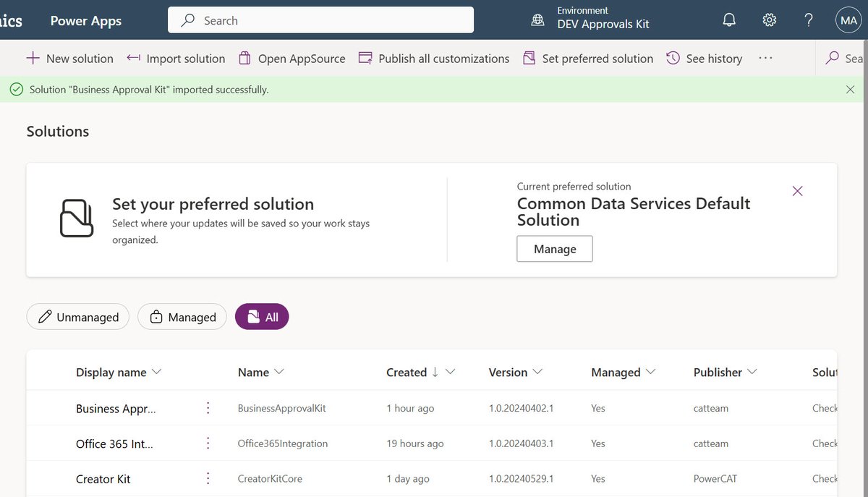This screenshot has width=868, height=497.
Task: Click the DEV Approvals Kit environment name
Action: (603, 25)
